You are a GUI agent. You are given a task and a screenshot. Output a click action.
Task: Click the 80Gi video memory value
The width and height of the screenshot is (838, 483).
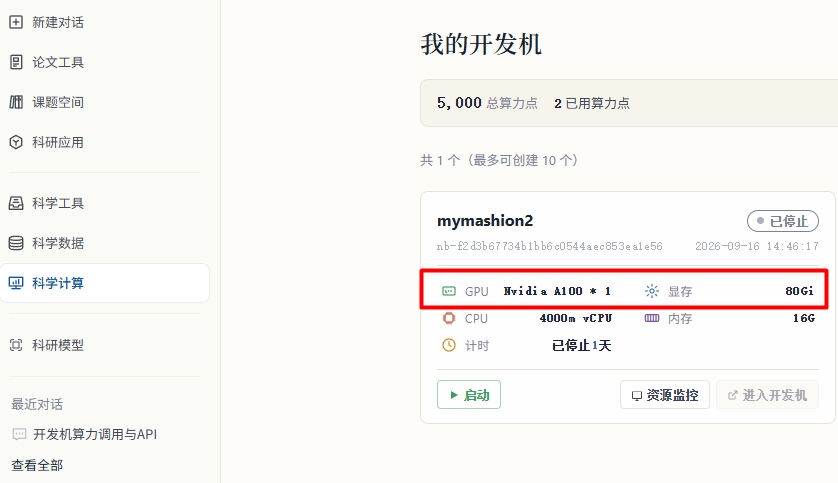pyautogui.click(x=800, y=291)
